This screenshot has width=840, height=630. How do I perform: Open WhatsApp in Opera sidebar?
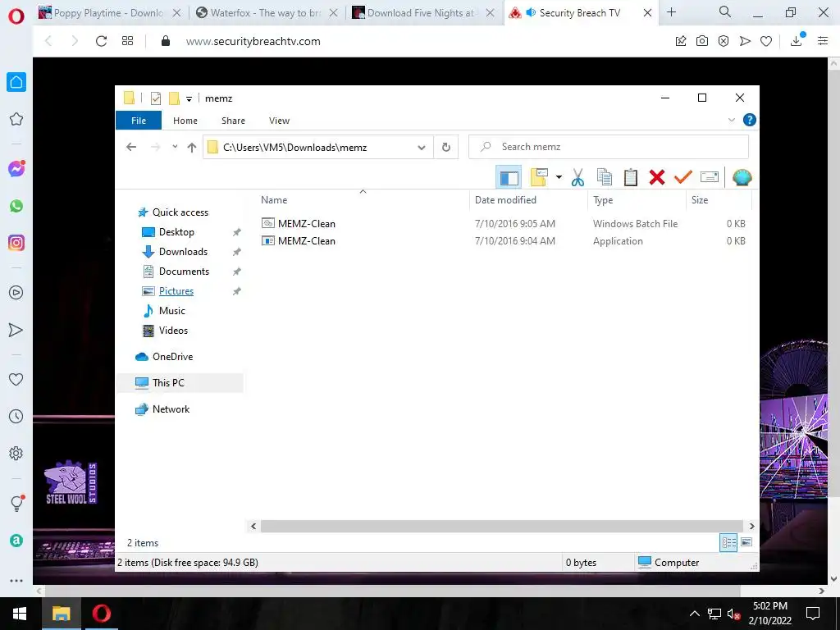tap(16, 206)
